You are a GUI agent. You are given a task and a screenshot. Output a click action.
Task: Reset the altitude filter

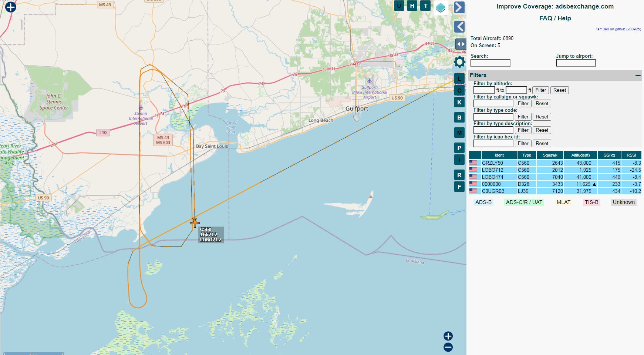point(559,90)
